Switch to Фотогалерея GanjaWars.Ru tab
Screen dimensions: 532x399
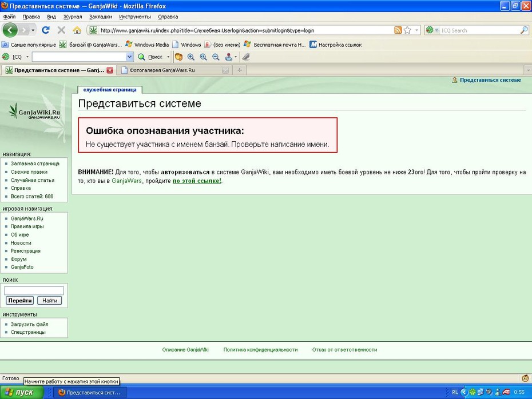174,70
